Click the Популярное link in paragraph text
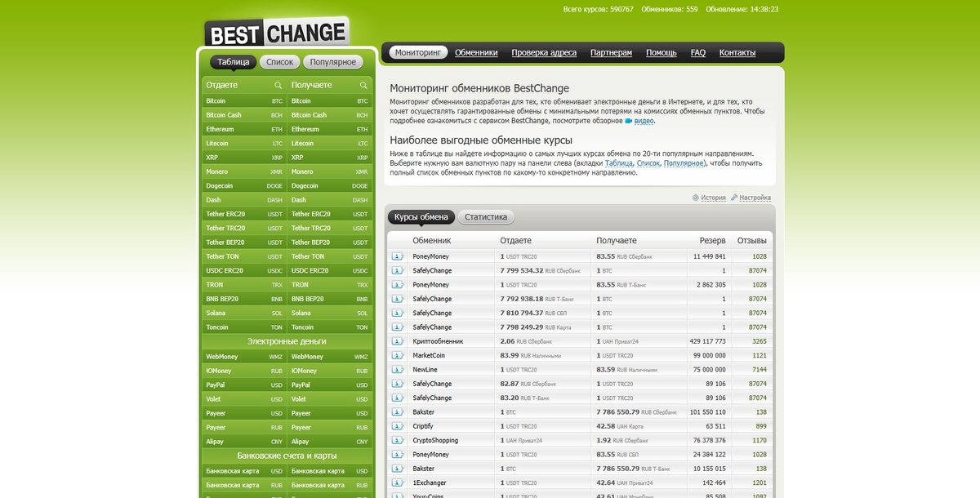The width and height of the screenshot is (980, 498). point(684,163)
